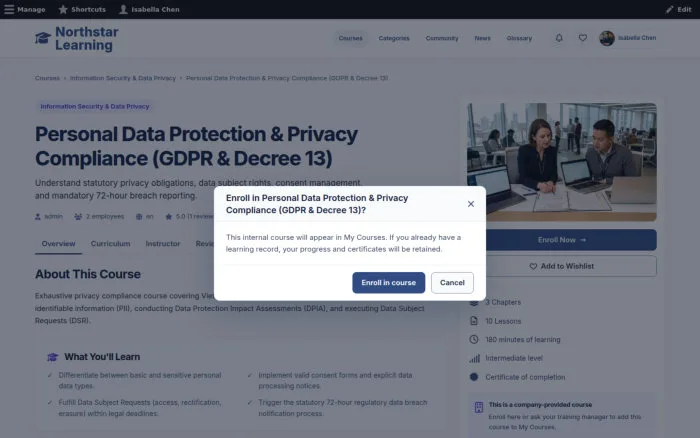Click the current page title breadcrumb

pos(287,78)
